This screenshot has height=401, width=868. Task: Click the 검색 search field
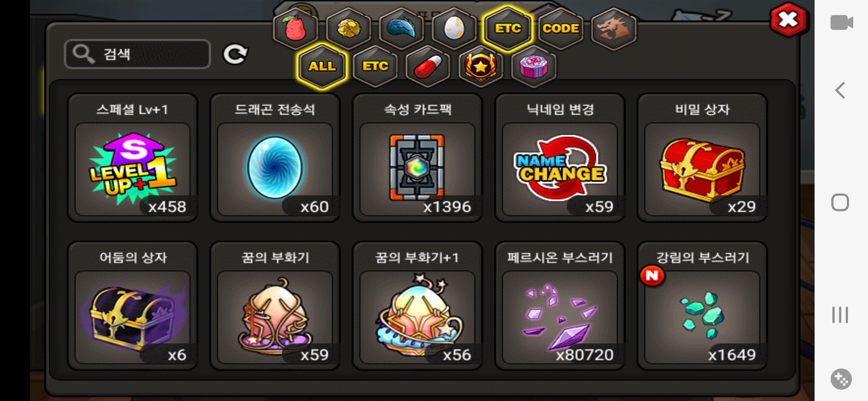pyautogui.click(x=138, y=54)
